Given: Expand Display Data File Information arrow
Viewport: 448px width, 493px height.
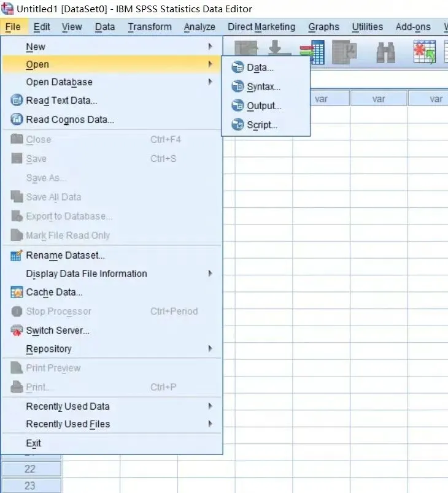Looking at the screenshot, I should point(210,273).
